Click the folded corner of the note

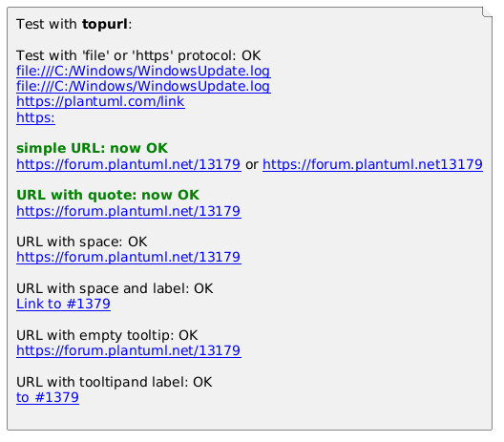[487, 12]
